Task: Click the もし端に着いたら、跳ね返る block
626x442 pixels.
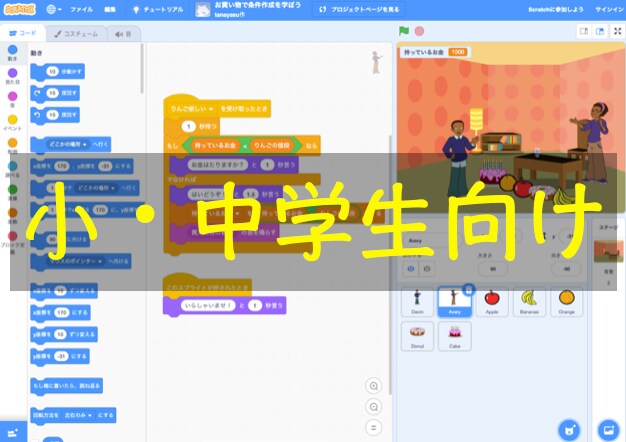Action: tap(67, 386)
